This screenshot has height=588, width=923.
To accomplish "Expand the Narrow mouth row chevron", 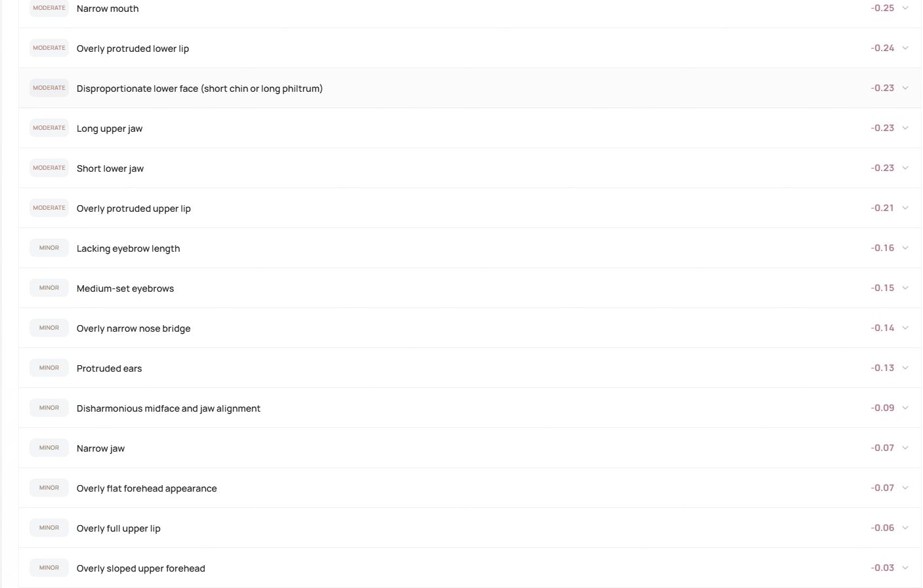I will [x=905, y=9].
